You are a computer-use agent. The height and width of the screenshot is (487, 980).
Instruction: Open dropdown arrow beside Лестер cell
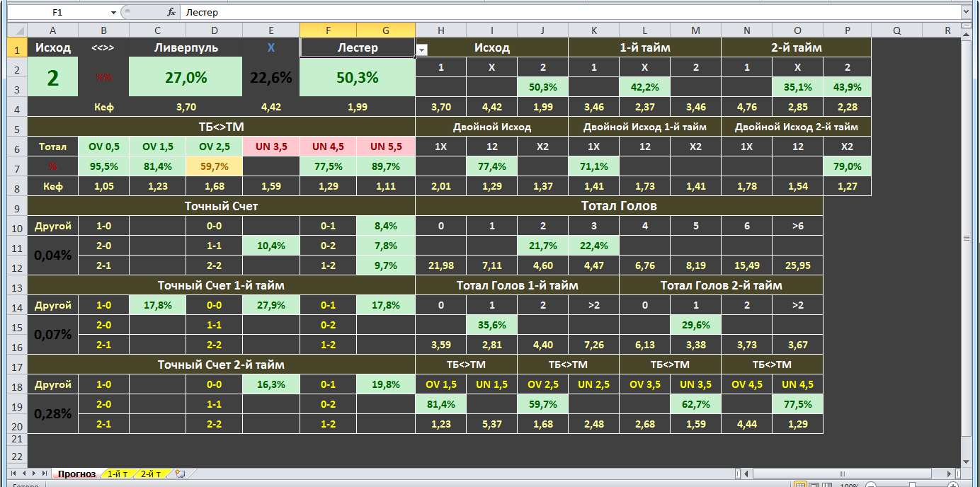click(x=421, y=50)
